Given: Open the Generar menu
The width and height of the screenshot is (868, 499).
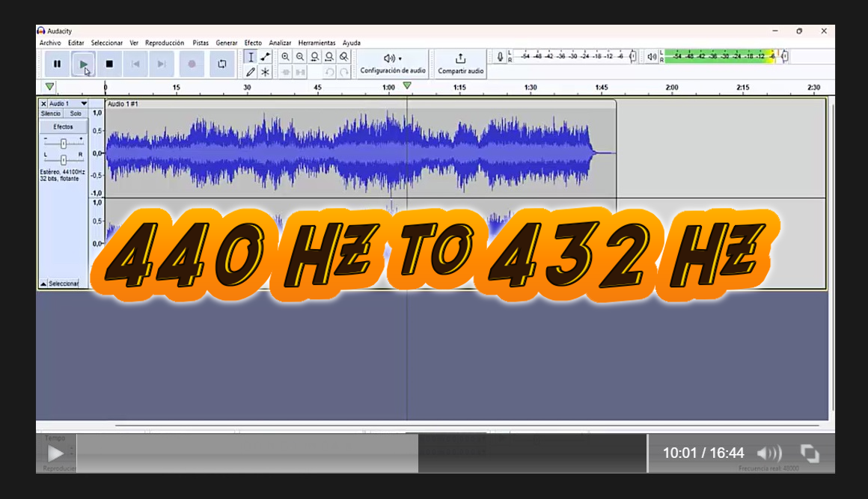Looking at the screenshot, I should [x=227, y=43].
